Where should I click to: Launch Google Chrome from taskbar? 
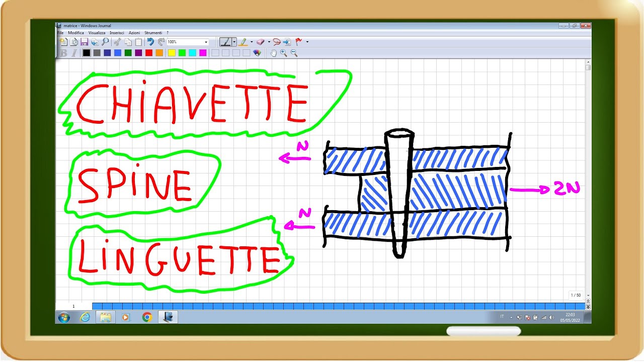147,317
